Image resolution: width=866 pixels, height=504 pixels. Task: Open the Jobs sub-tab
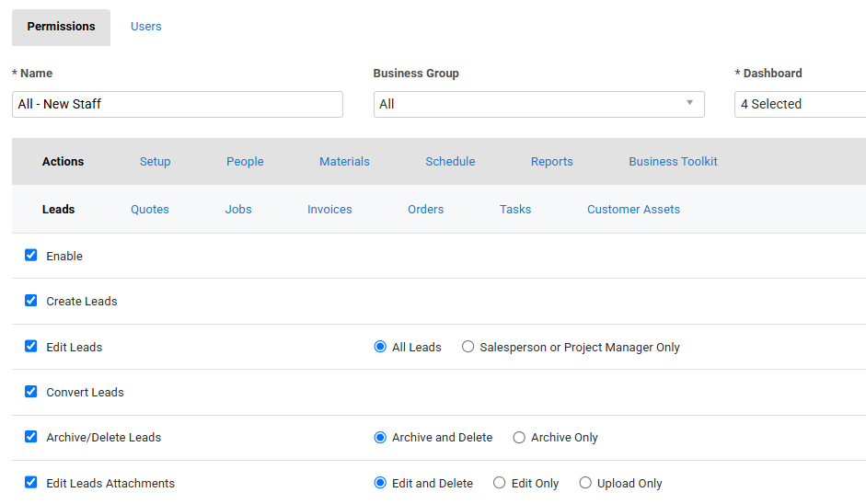[238, 210]
